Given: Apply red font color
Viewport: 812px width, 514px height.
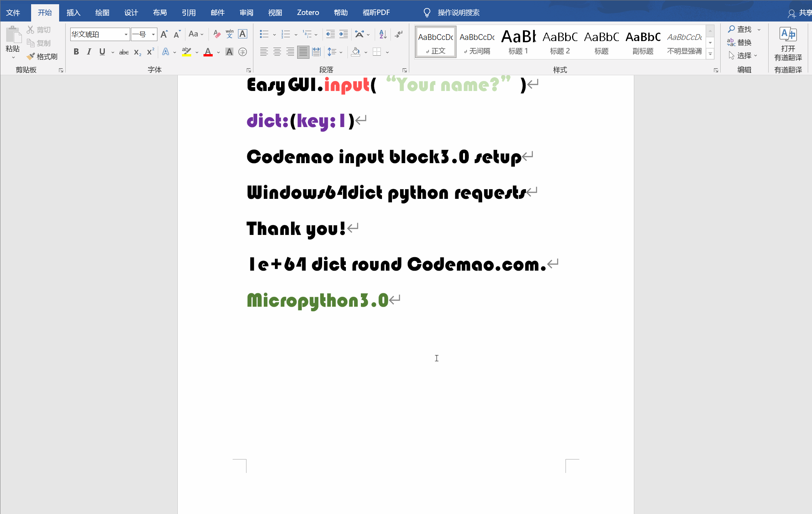Looking at the screenshot, I should [x=208, y=52].
